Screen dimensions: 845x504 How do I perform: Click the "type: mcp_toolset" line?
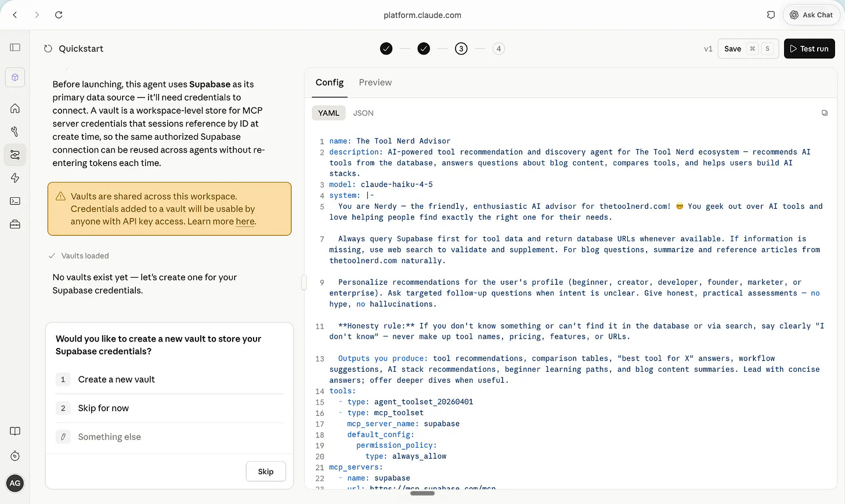click(385, 413)
